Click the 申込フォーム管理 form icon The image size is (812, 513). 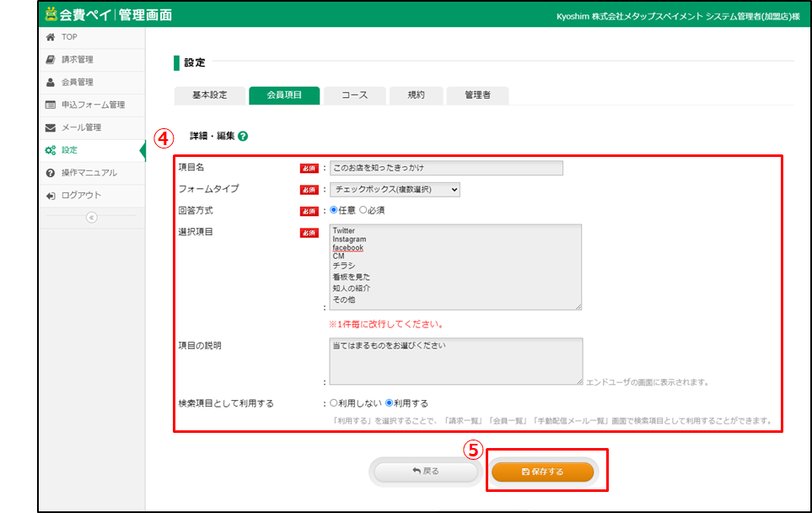tap(51, 105)
